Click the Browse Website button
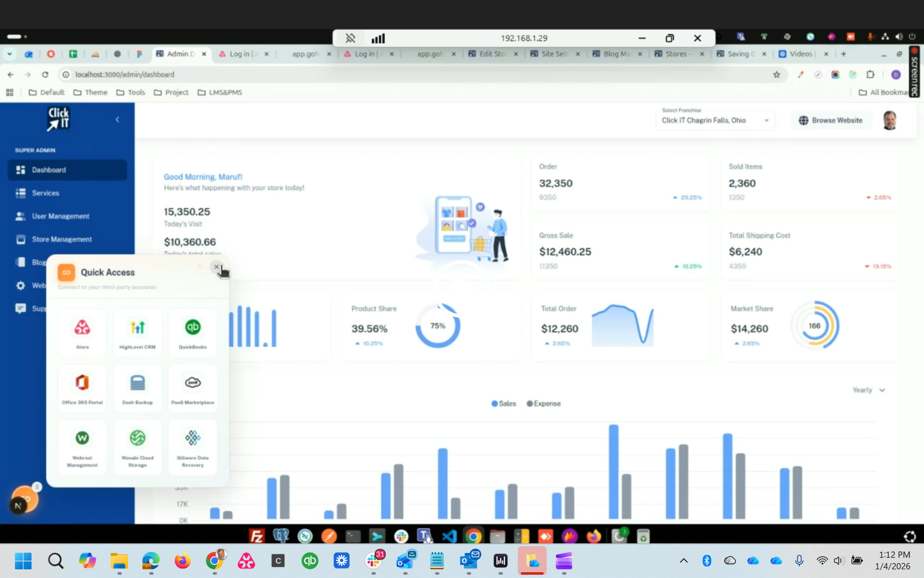Image resolution: width=924 pixels, height=578 pixels. (831, 120)
